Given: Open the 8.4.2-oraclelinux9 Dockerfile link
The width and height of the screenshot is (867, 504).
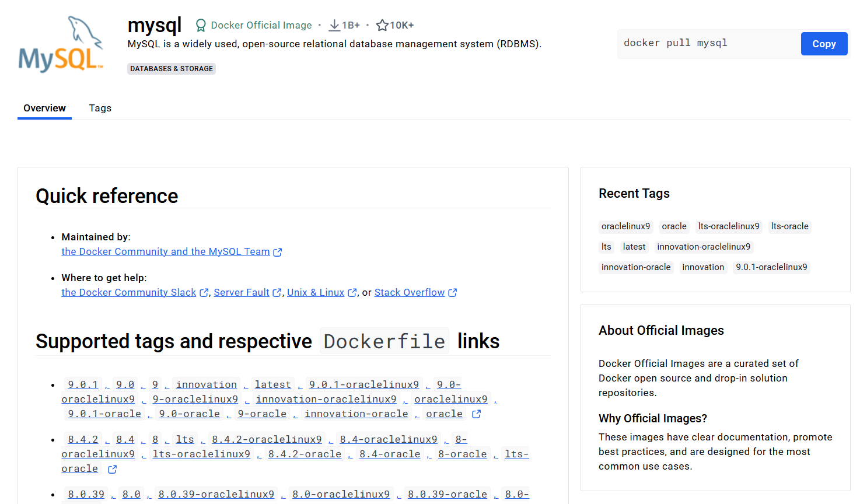Looking at the screenshot, I should [267, 439].
